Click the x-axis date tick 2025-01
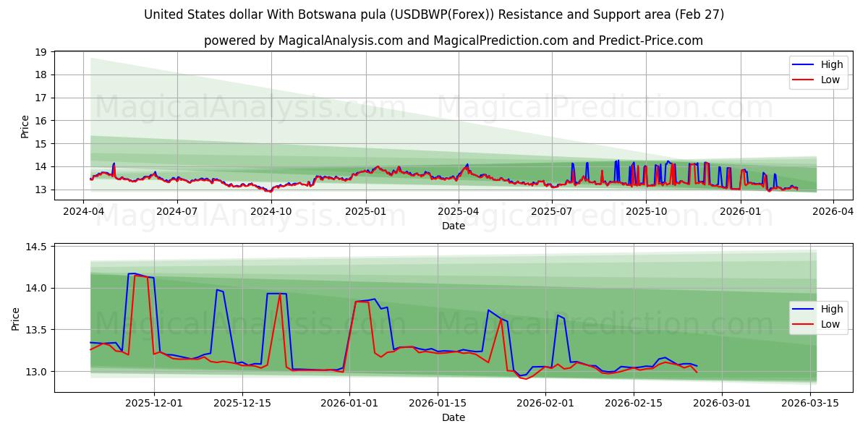868x434 pixels. coord(366,211)
